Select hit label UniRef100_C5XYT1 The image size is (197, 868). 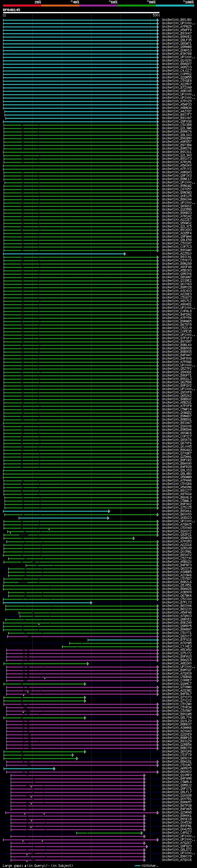tap(177, 633)
